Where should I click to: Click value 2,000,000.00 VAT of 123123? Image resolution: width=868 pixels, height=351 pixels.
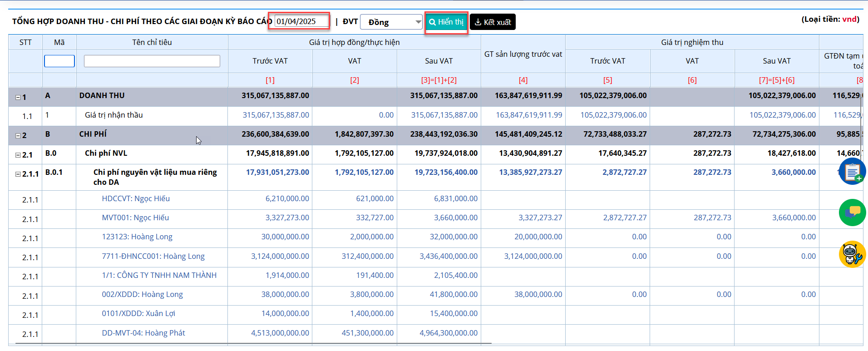coord(372,237)
